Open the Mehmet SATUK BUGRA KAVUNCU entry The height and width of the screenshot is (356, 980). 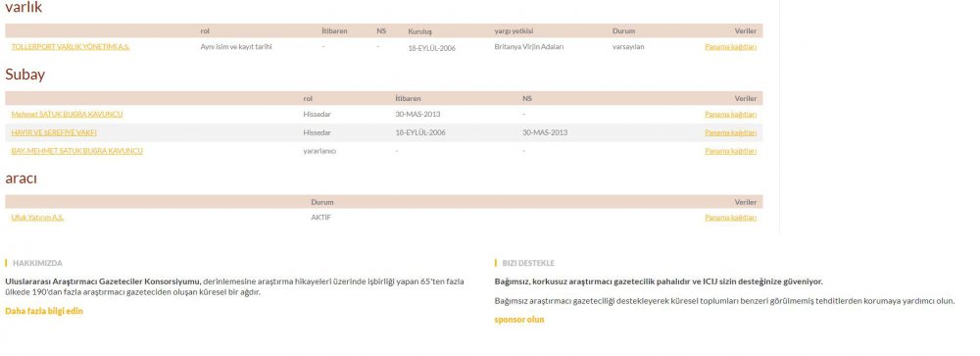click(x=67, y=115)
